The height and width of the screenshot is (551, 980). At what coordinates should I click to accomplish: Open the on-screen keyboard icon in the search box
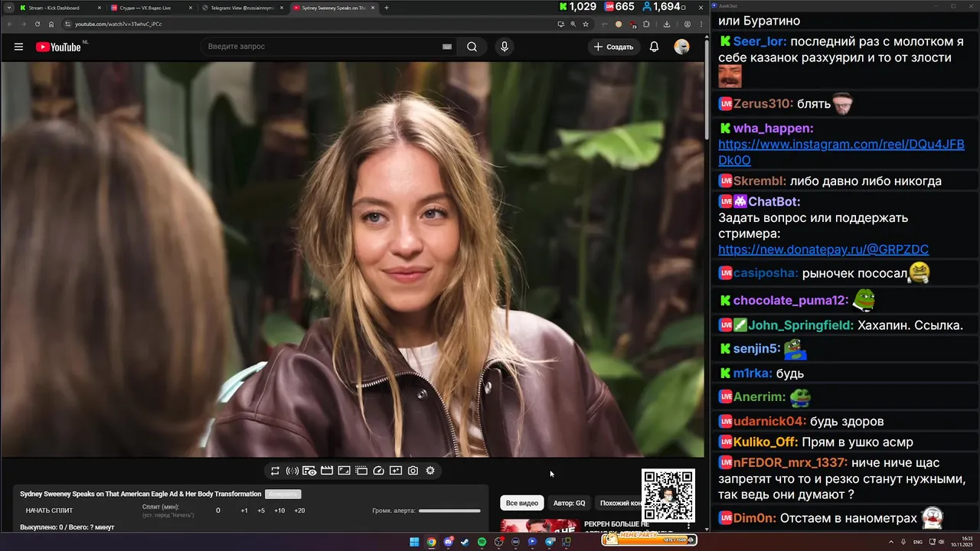pos(447,47)
